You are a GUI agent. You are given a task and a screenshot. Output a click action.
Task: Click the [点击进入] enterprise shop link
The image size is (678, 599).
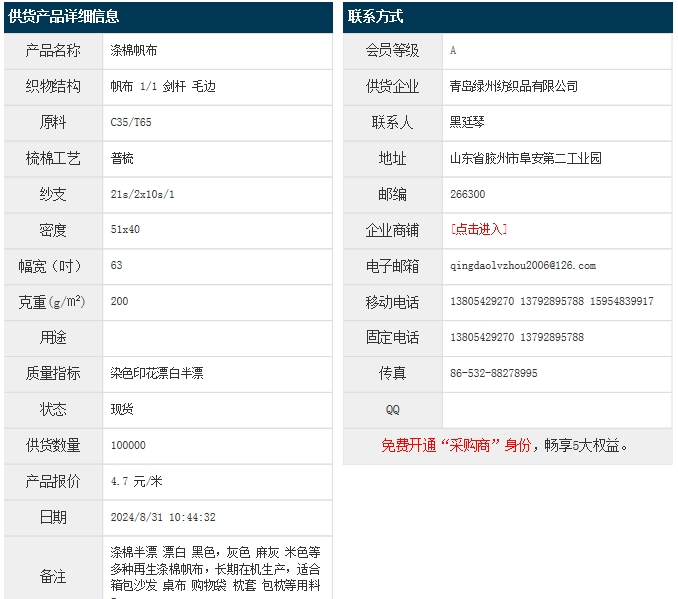pyautogui.click(x=479, y=230)
